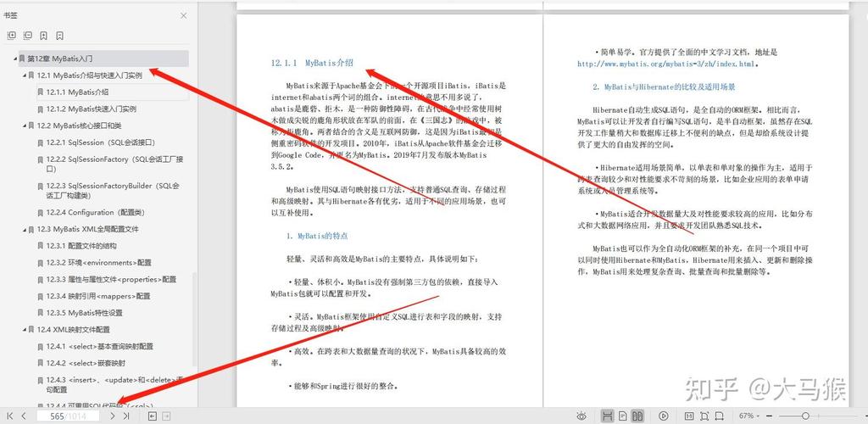The height and width of the screenshot is (424, 868).
Task: Open the 67% zoom level dropdown
Action: point(749,416)
